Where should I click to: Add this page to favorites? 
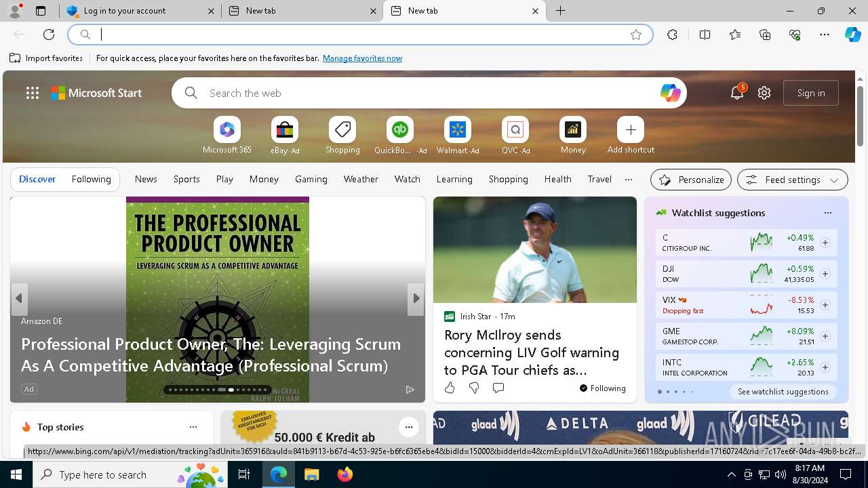[x=636, y=35]
